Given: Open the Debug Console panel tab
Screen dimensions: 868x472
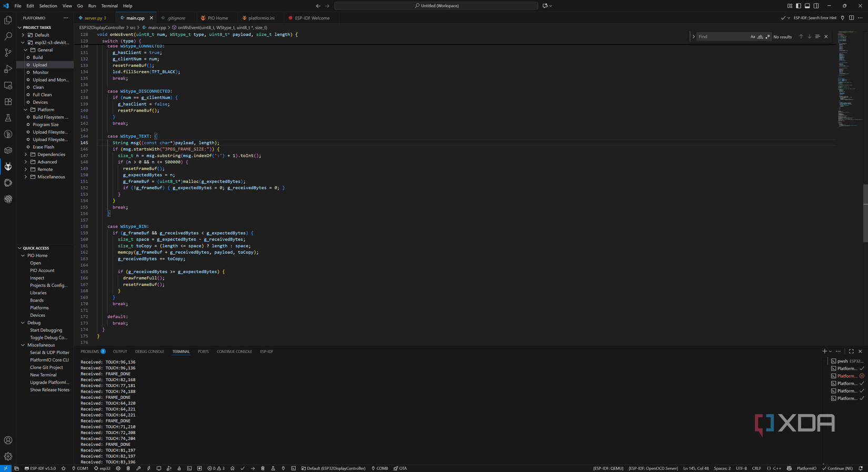Looking at the screenshot, I should tap(149, 352).
